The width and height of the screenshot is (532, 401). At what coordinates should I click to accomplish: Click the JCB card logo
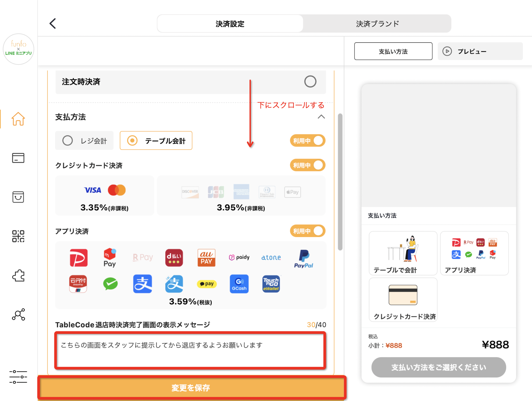point(216,192)
